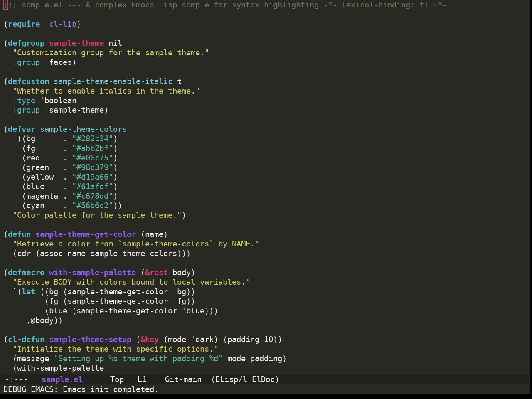Click the last line '(with-sample-palette' call
Viewport: 532px width, 399px height.
58,368
